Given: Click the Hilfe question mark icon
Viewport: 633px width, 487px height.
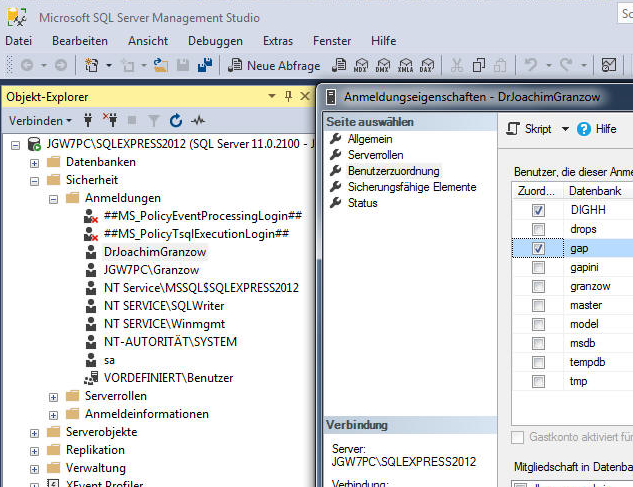Looking at the screenshot, I should pyautogui.click(x=584, y=129).
